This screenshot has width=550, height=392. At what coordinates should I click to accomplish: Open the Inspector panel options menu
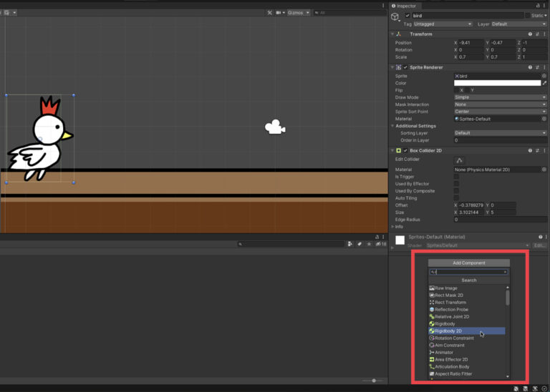545,6
